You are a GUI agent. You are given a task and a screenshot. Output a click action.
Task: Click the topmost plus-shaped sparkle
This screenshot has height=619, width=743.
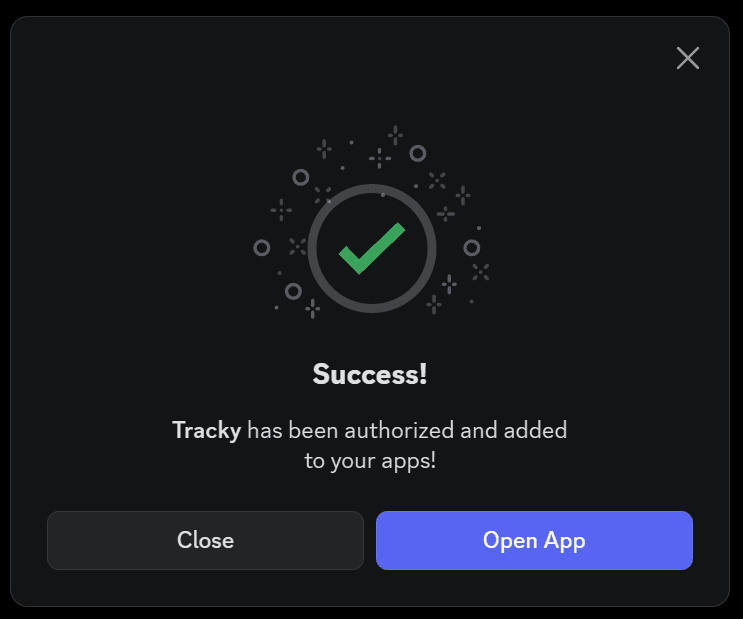point(395,135)
